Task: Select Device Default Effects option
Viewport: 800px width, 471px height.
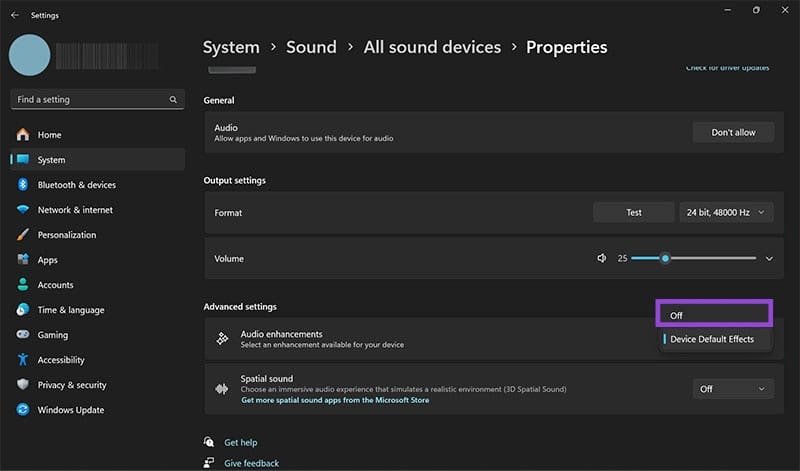Action: tap(714, 339)
